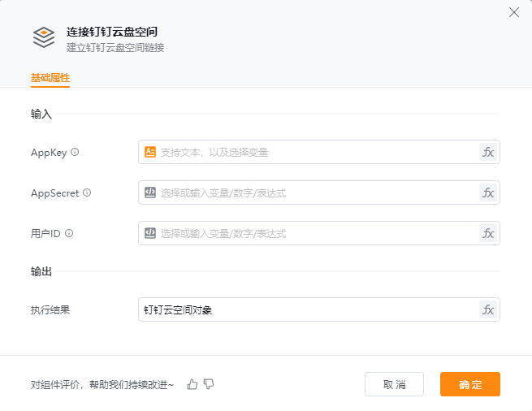532x411 pixels.
Task: Click the info icon beside AppSecret
Action: 87,193
